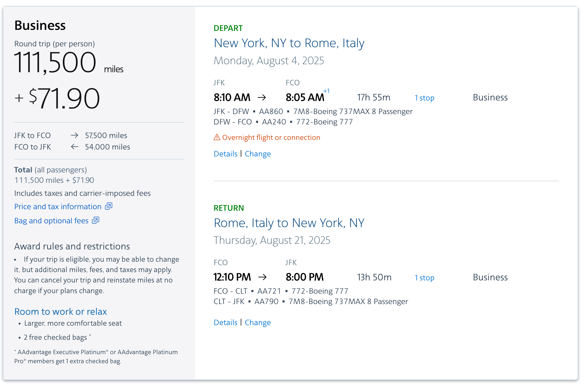Select Change on the Rome to New York flight

point(258,322)
